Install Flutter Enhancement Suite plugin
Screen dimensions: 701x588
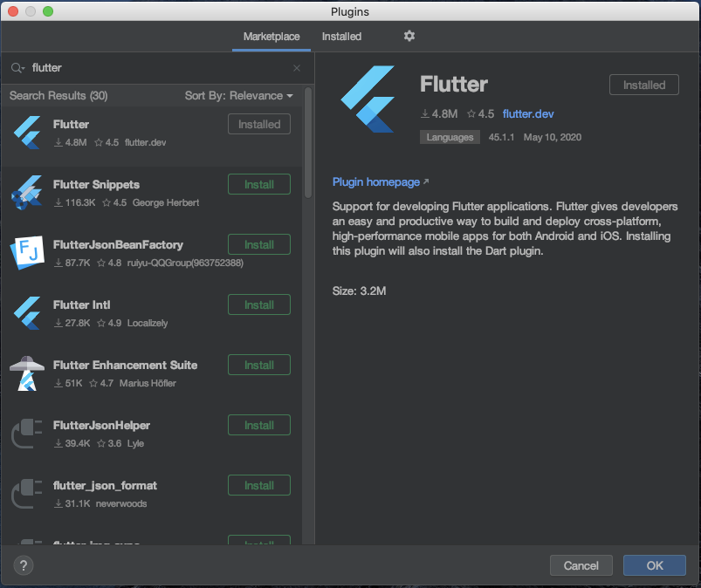coord(259,365)
